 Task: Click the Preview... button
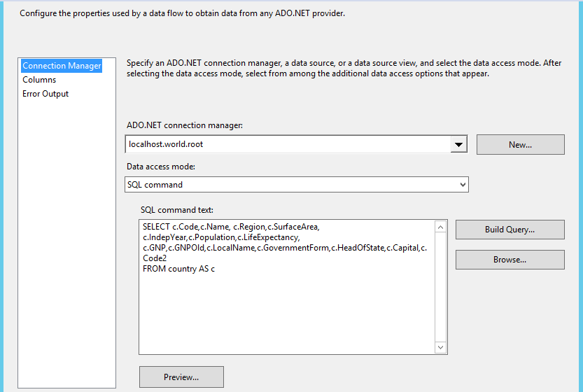coord(181,377)
